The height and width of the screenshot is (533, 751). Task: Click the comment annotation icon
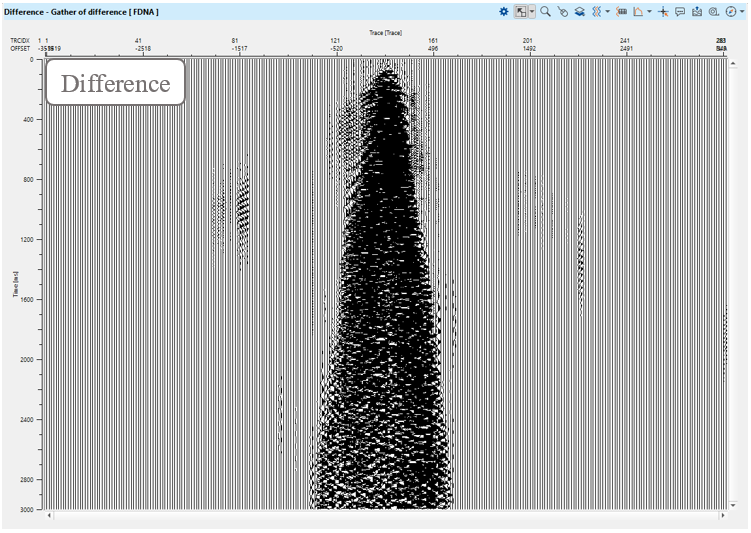click(x=680, y=11)
